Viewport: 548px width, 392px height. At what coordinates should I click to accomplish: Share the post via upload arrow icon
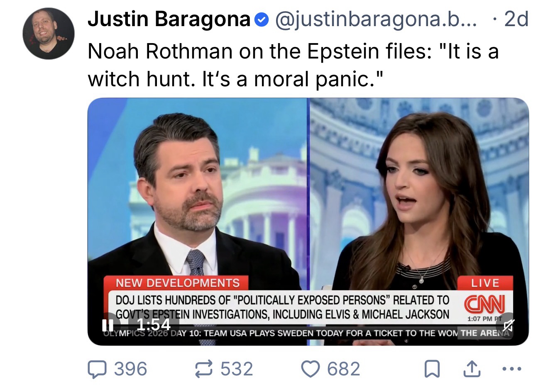click(472, 369)
